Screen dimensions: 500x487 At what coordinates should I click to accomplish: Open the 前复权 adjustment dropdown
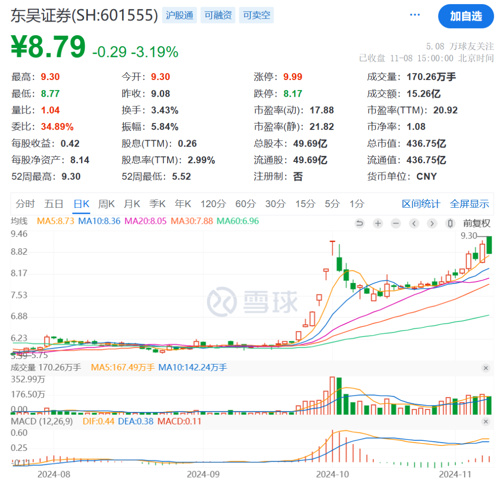point(477,223)
